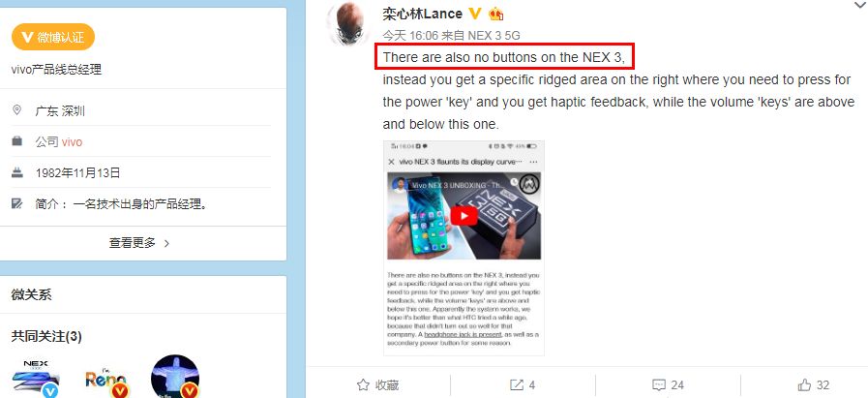Like the post with thumbs-up icon

[x=804, y=384]
